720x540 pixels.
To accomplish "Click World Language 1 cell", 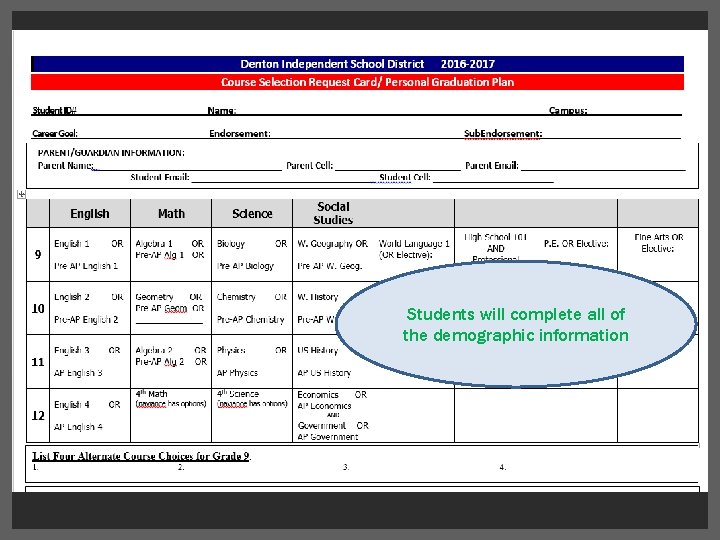I will (414, 249).
